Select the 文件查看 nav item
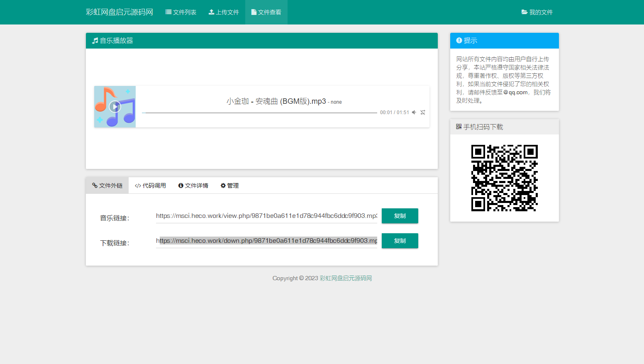Image resolution: width=644 pixels, height=364 pixels. point(266,12)
